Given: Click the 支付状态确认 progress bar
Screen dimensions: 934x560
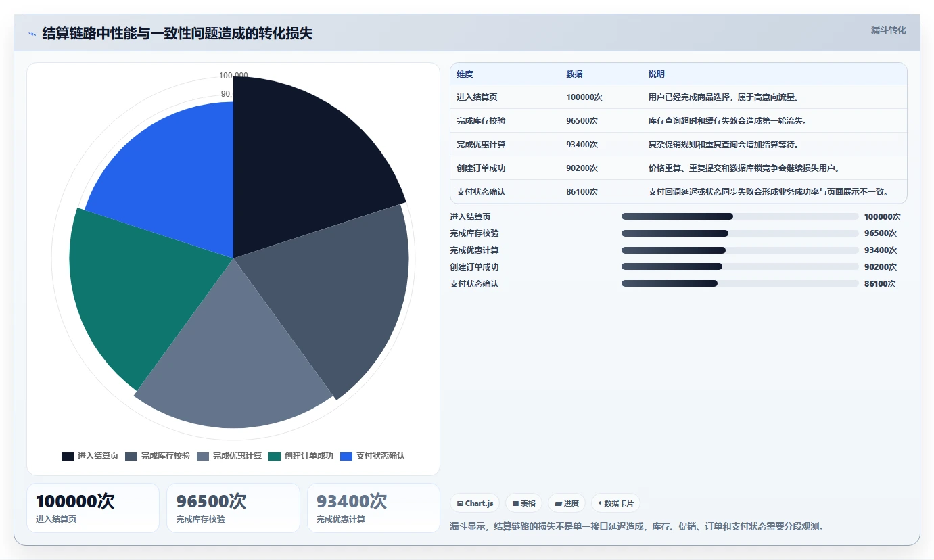Looking at the screenshot, I should [740, 284].
